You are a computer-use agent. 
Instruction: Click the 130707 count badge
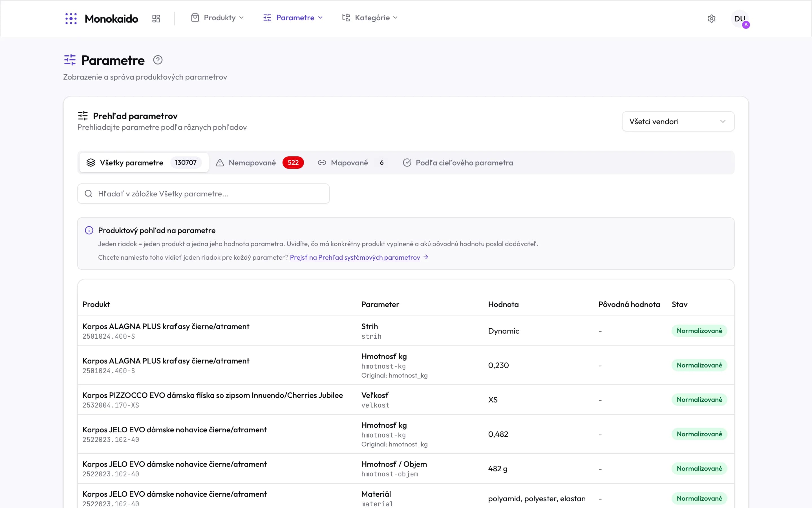click(x=186, y=163)
